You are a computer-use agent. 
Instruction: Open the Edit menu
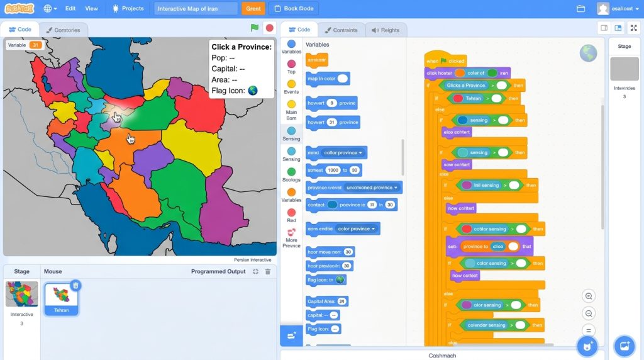pos(70,9)
